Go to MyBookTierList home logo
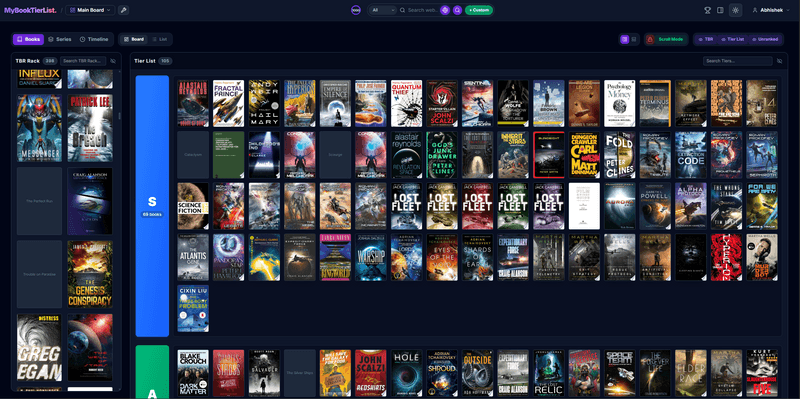Viewport: 800px width, 399px height. pos(30,10)
